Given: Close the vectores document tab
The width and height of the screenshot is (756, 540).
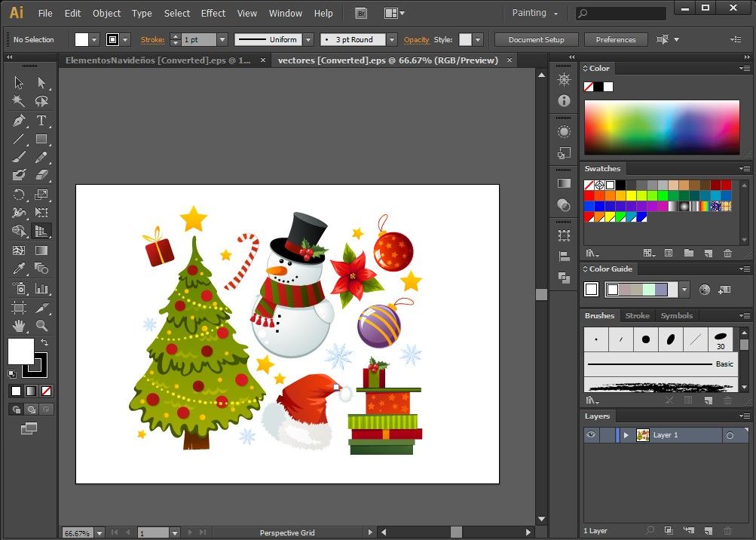Looking at the screenshot, I should pyautogui.click(x=509, y=60).
